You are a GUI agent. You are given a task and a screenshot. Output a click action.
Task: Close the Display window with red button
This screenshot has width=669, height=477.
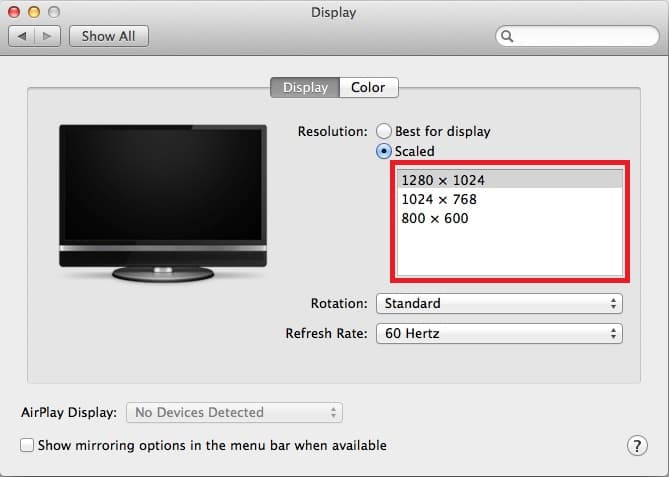click(x=15, y=13)
